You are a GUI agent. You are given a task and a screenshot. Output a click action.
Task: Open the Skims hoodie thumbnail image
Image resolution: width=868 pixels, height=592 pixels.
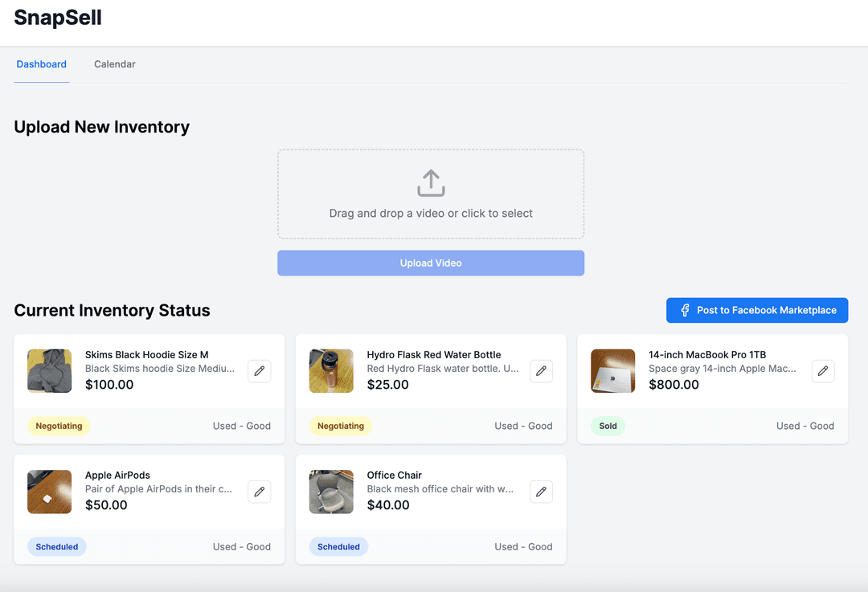[50, 370]
